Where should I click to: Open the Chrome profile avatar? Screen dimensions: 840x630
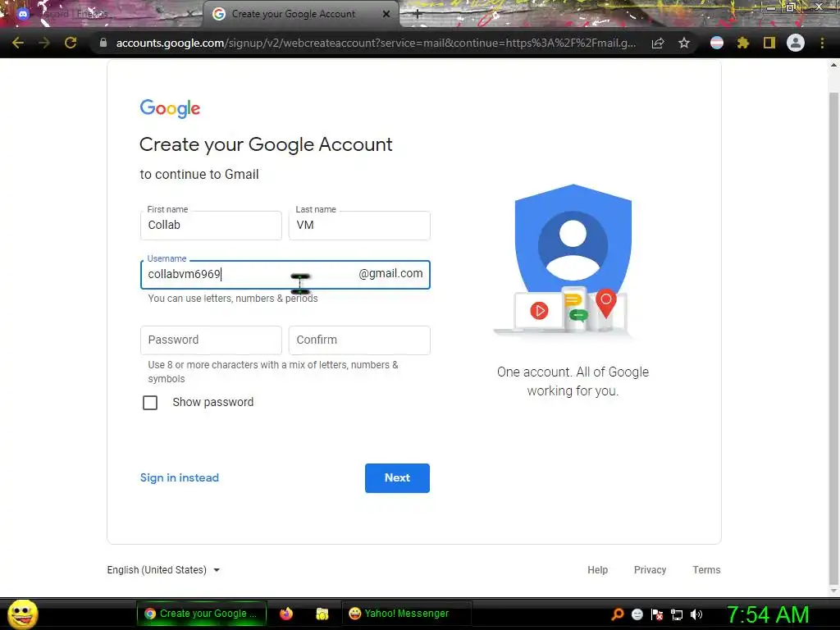796,43
